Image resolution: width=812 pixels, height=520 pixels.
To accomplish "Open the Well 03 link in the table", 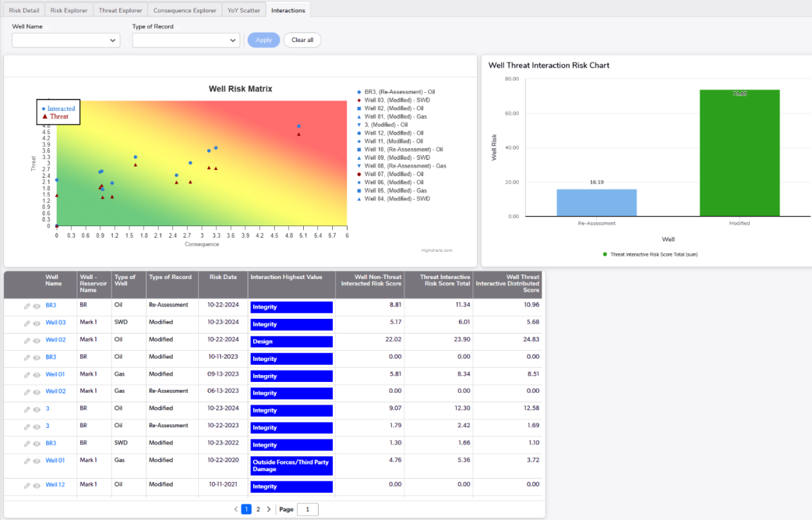I will [x=55, y=322].
